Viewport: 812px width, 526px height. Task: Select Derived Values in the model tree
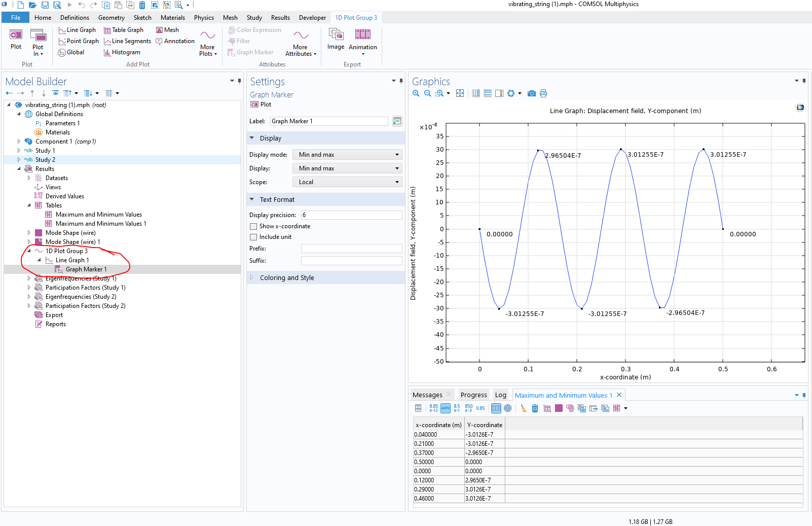[x=64, y=196]
